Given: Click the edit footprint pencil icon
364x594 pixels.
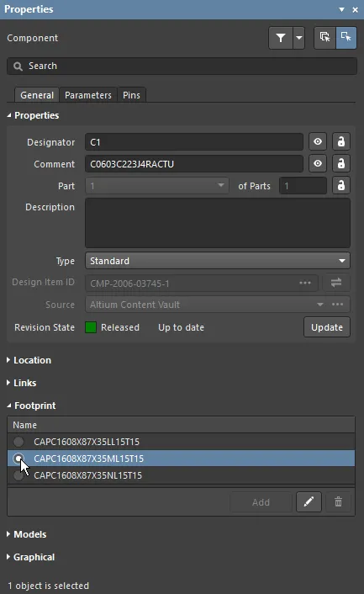Looking at the screenshot, I should 309,502.
